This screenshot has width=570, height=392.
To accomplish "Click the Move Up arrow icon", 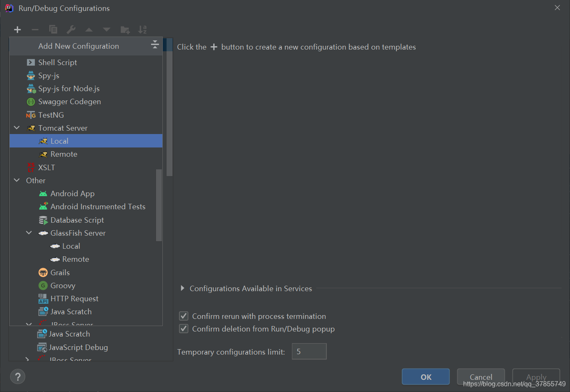I will (x=89, y=29).
